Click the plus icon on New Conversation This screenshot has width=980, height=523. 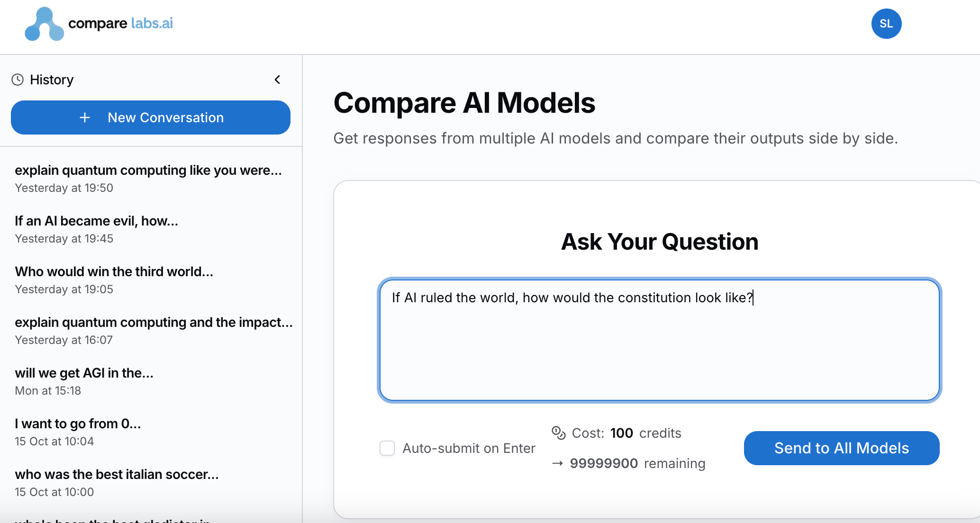click(x=84, y=117)
